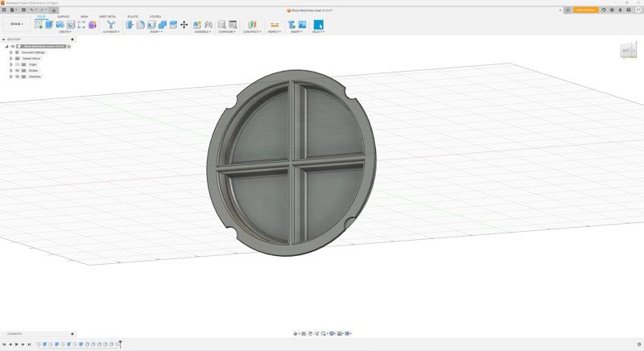The width and height of the screenshot is (644, 351).
Task: Switch to the Surface tab
Action: 63,16
